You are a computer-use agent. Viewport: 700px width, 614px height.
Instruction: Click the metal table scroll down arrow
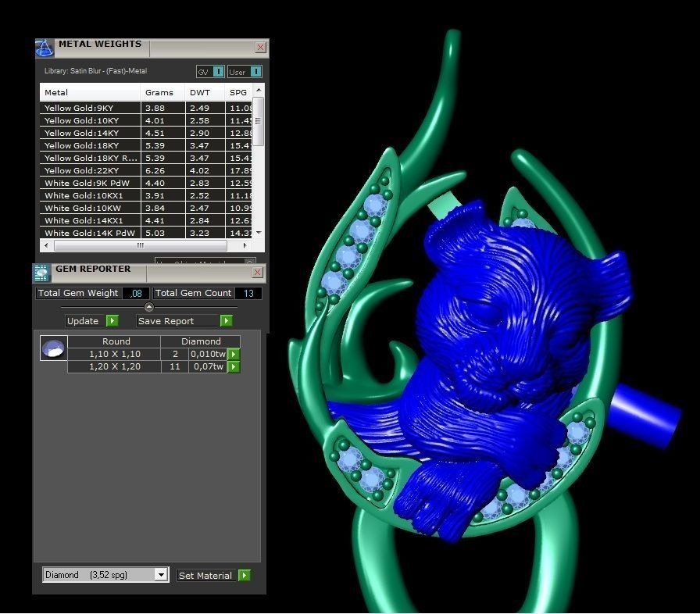[259, 233]
